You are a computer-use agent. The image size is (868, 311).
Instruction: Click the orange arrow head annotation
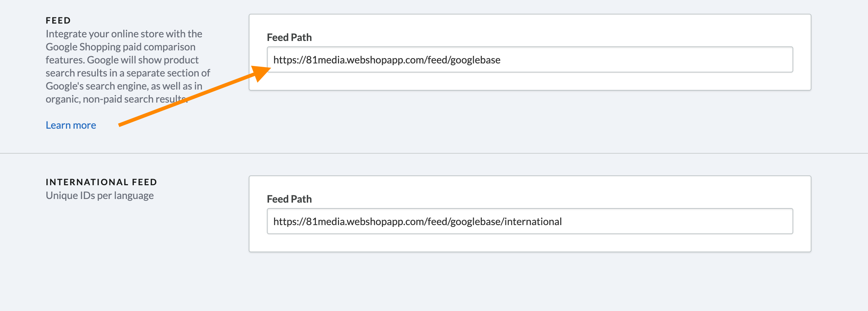point(260,73)
